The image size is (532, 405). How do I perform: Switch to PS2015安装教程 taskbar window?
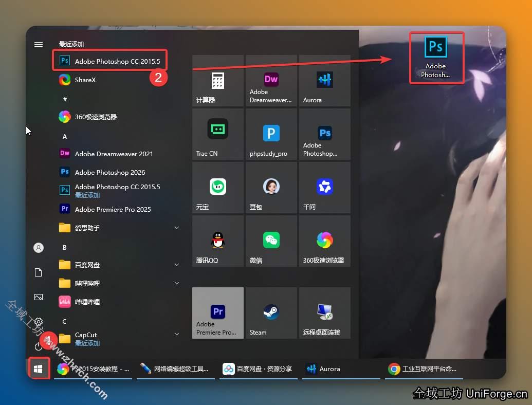93,369
